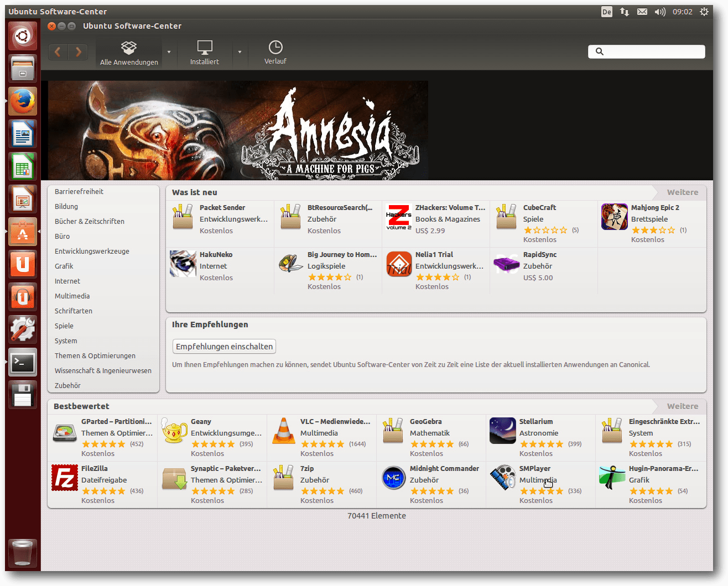Open the Trash in the launcher
The image size is (728, 586).
(x=23, y=553)
